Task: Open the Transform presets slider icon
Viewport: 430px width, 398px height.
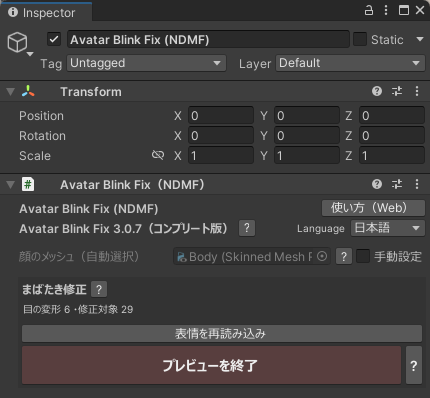Action: point(397,91)
